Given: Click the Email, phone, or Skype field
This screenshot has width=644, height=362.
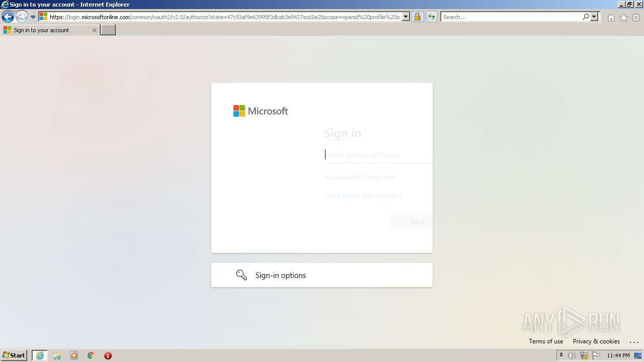Looking at the screenshot, I should (x=378, y=155).
